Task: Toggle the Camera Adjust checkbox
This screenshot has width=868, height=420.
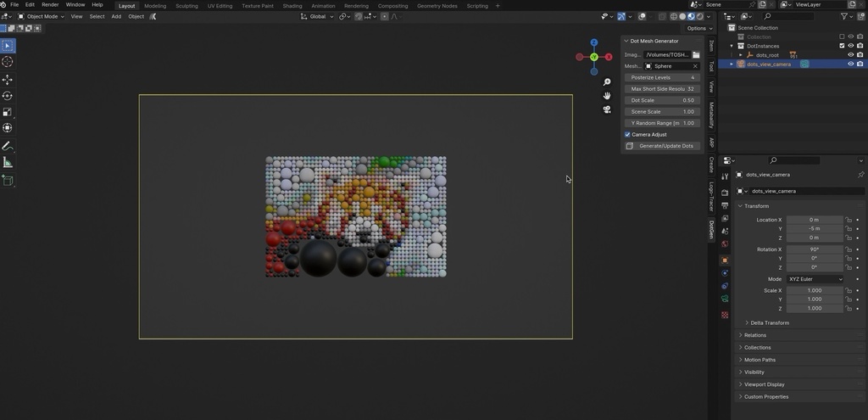Action: coord(628,135)
